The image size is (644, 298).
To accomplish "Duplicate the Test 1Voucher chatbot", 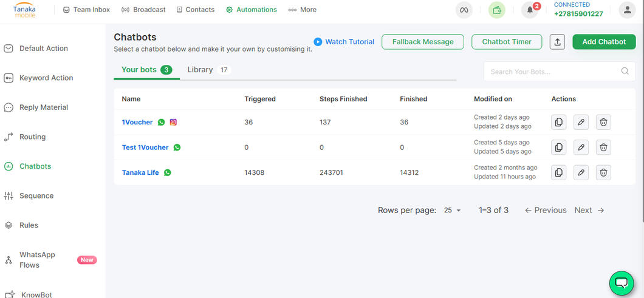I will 558,147.
